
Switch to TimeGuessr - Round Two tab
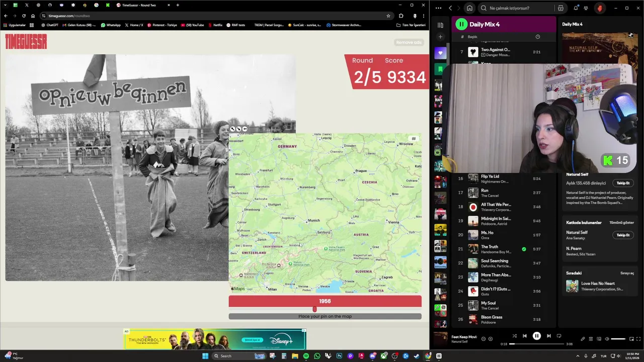pyautogui.click(x=143, y=5)
